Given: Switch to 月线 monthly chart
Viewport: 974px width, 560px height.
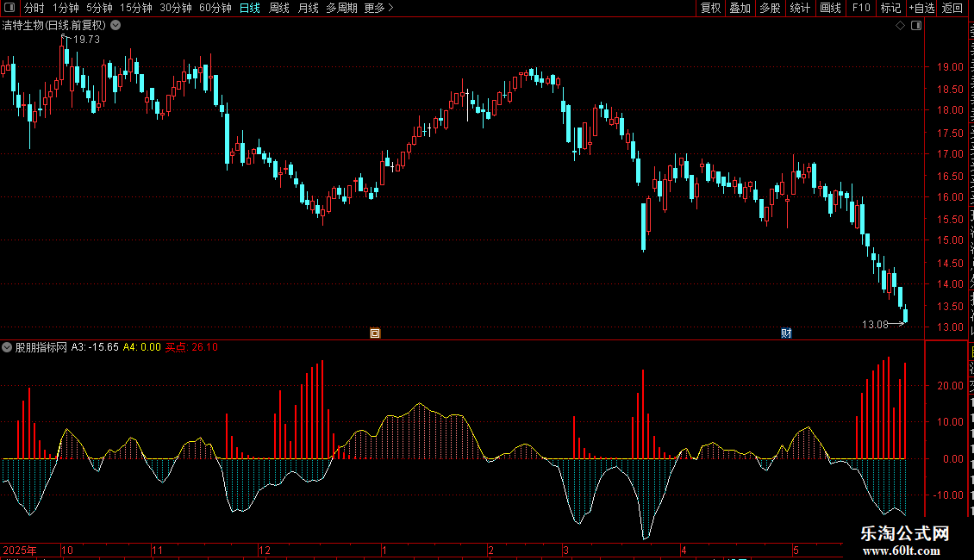Looking at the screenshot, I should pyautogui.click(x=308, y=8).
